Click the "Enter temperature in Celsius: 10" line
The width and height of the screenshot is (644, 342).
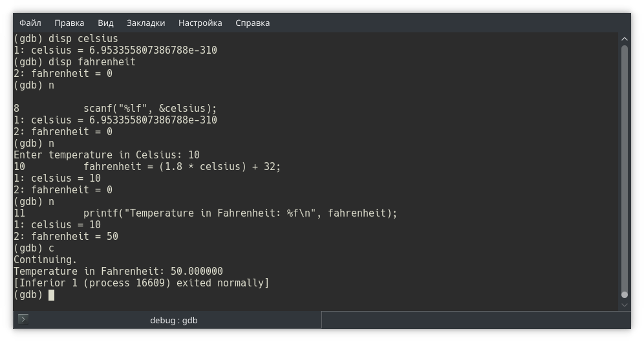point(107,155)
